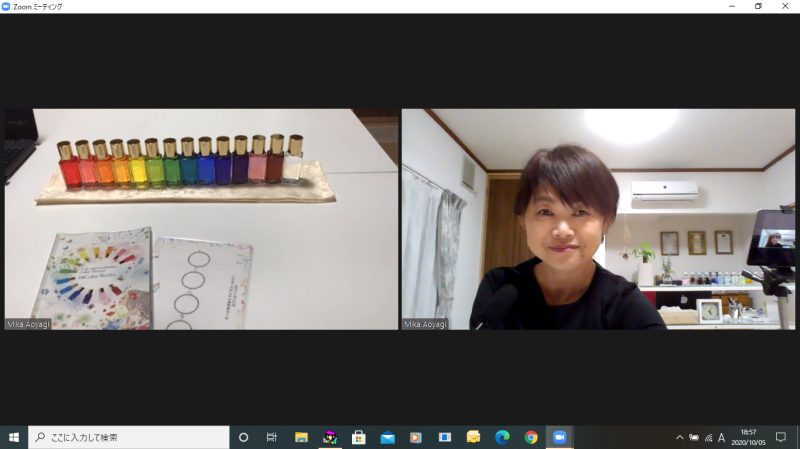The width and height of the screenshot is (800, 449).
Task: Open Task View in the taskbar
Action: [271, 437]
